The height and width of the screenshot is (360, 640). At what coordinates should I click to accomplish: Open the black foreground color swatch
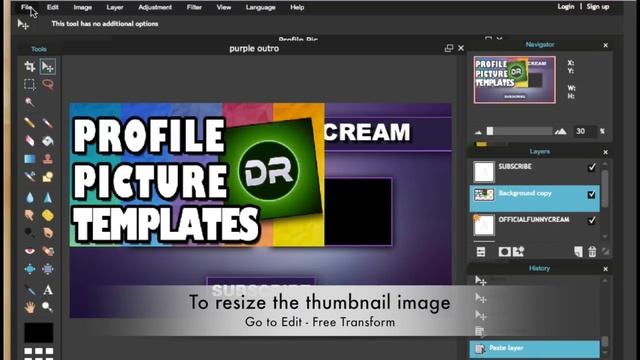tap(38, 333)
